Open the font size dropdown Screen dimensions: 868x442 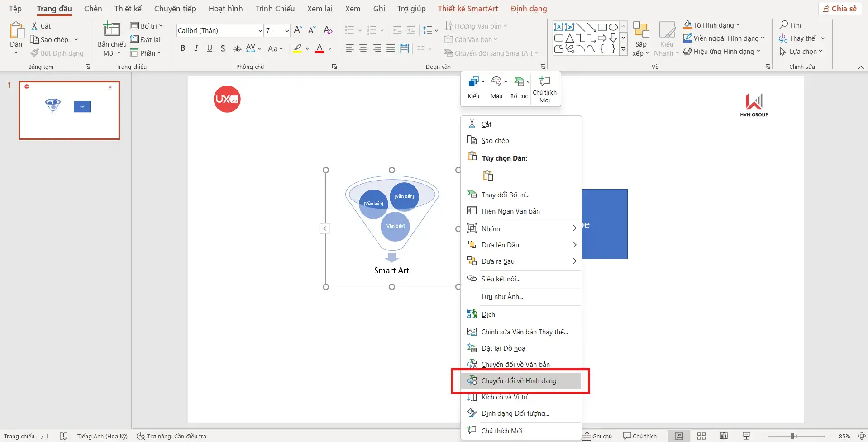[286, 30]
